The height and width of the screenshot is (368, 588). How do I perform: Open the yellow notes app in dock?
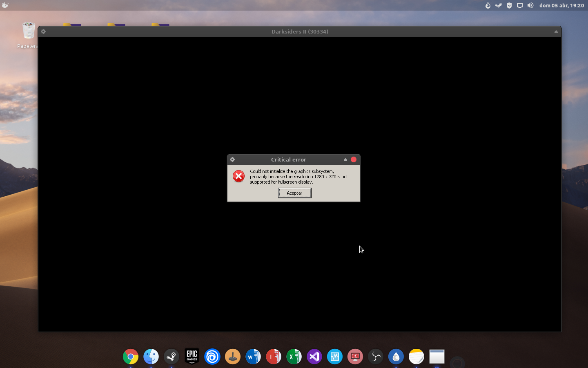416,357
